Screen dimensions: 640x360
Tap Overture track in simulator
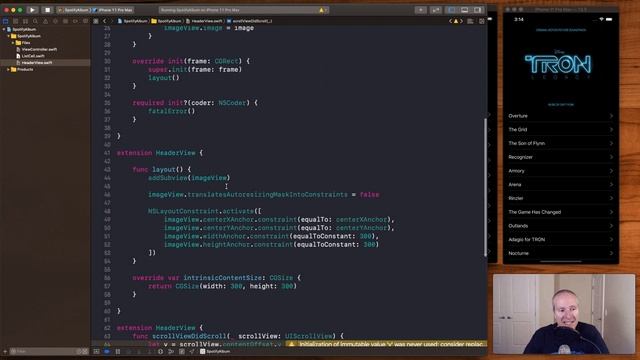pyautogui.click(x=560, y=116)
